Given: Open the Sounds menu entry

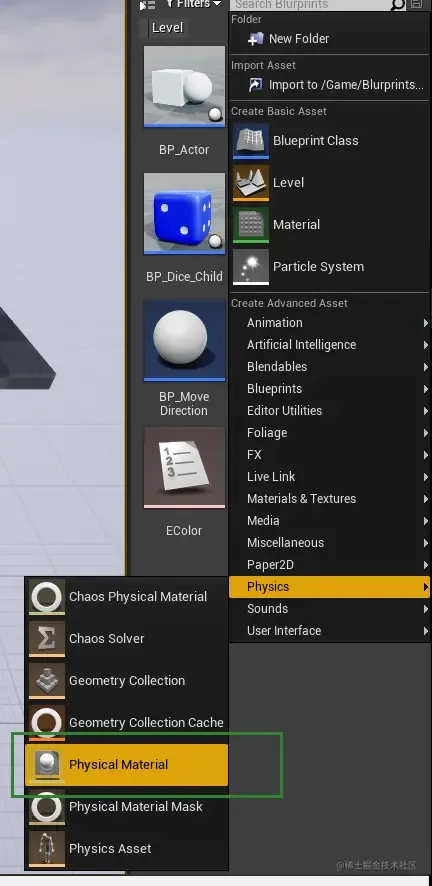Looking at the screenshot, I should coord(329,609).
